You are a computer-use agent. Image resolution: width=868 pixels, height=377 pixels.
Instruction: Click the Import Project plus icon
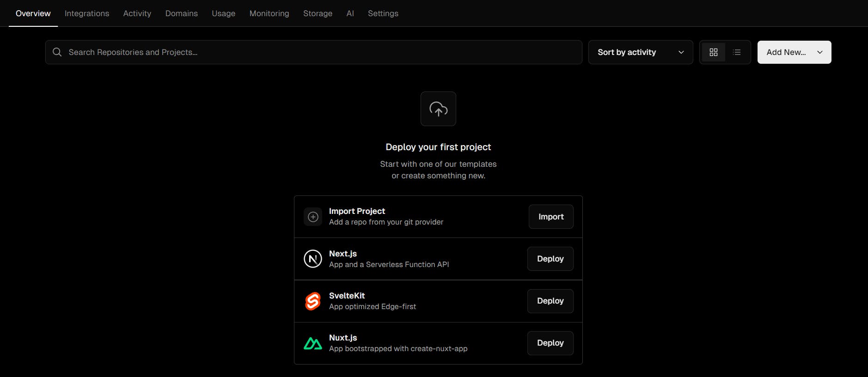[x=313, y=217]
